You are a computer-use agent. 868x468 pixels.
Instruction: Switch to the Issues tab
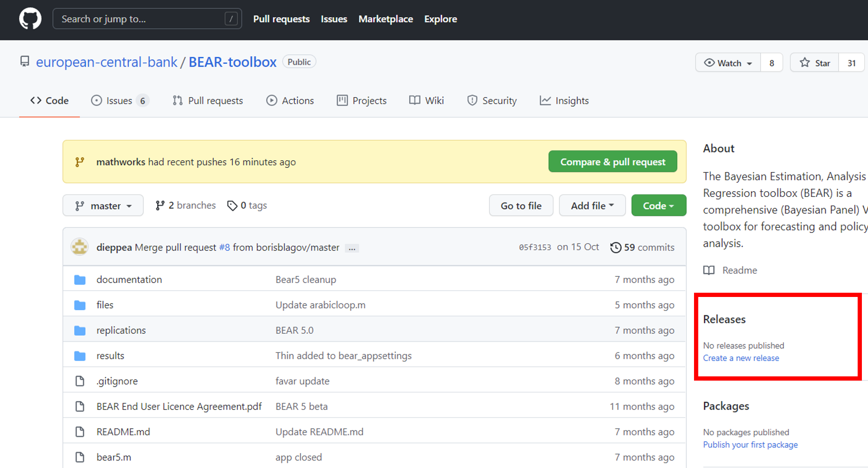pos(120,101)
